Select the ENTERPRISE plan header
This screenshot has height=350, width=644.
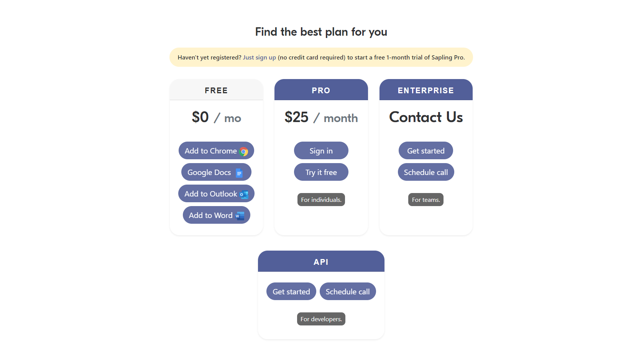point(426,90)
